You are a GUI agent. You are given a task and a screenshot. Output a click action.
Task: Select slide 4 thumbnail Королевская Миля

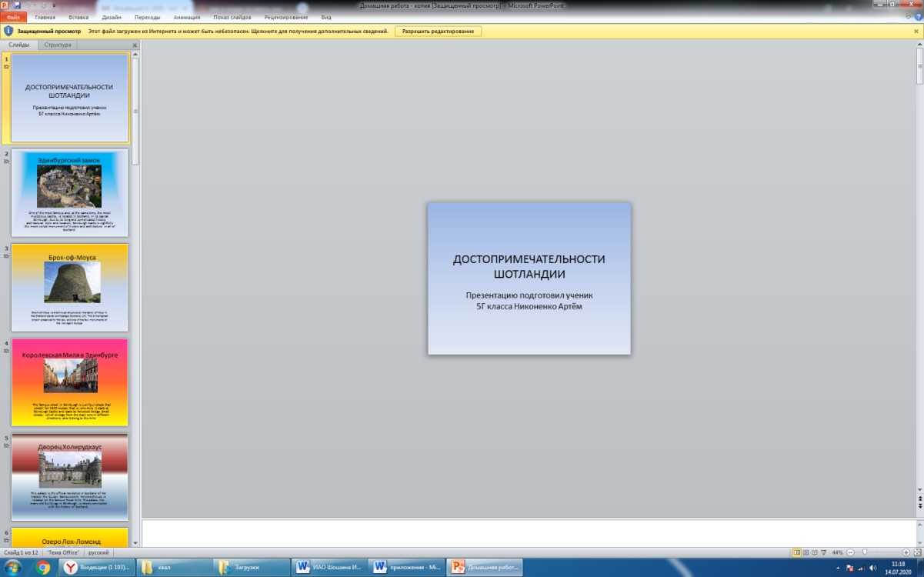click(x=70, y=382)
